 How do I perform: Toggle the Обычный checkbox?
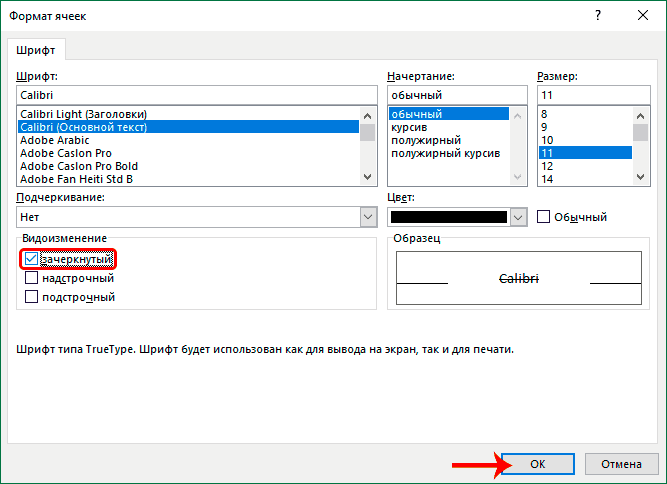(543, 216)
